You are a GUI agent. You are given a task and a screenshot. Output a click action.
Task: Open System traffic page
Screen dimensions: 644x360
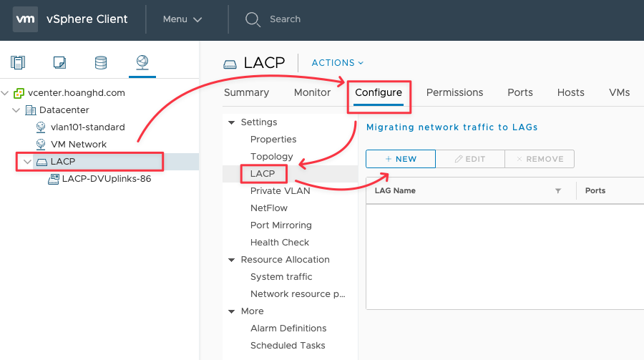pos(281,277)
